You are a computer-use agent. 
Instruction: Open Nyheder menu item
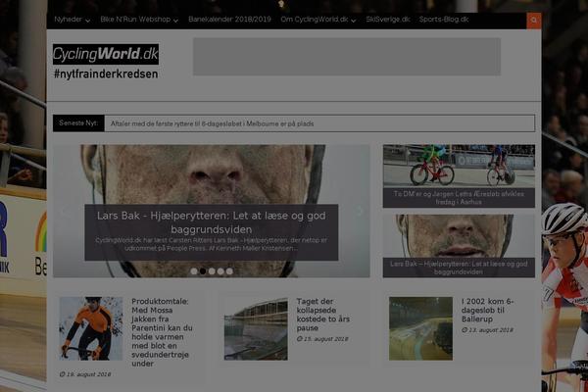(68, 20)
